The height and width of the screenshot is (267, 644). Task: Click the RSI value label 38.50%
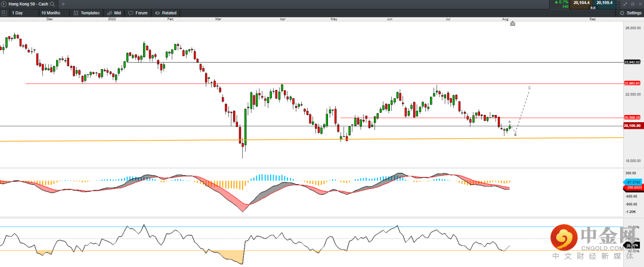point(631,245)
